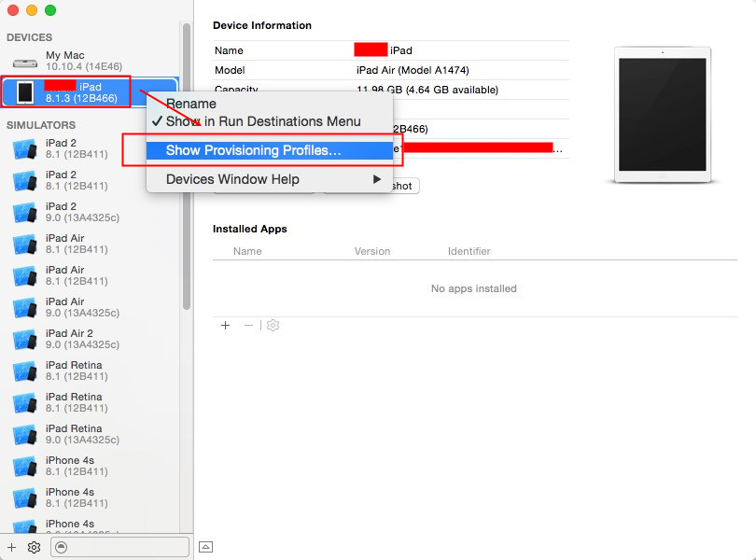Click the No apps installed message
This screenshot has width=756, height=560.
[x=474, y=288]
